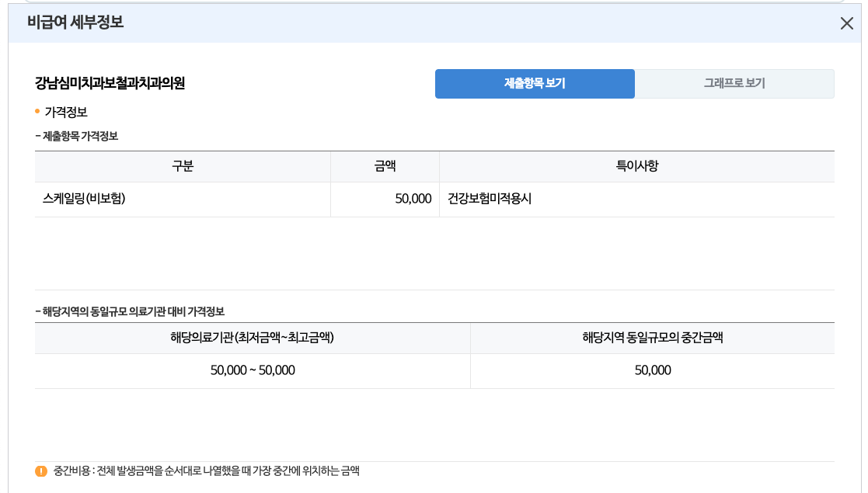Select the 50,000 ~ 50,000 price range cell
The width and height of the screenshot is (868, 493).
click(251, 370)
